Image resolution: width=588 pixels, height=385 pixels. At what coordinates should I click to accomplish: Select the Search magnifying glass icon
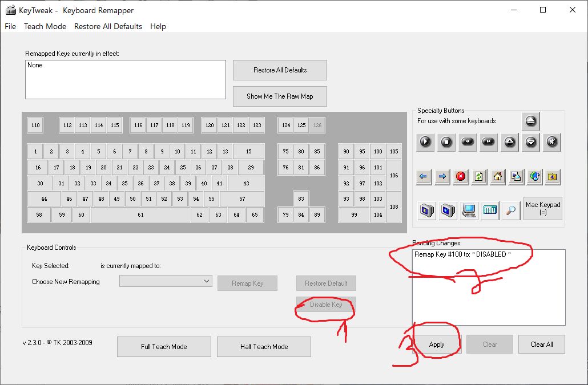(511, 210)
